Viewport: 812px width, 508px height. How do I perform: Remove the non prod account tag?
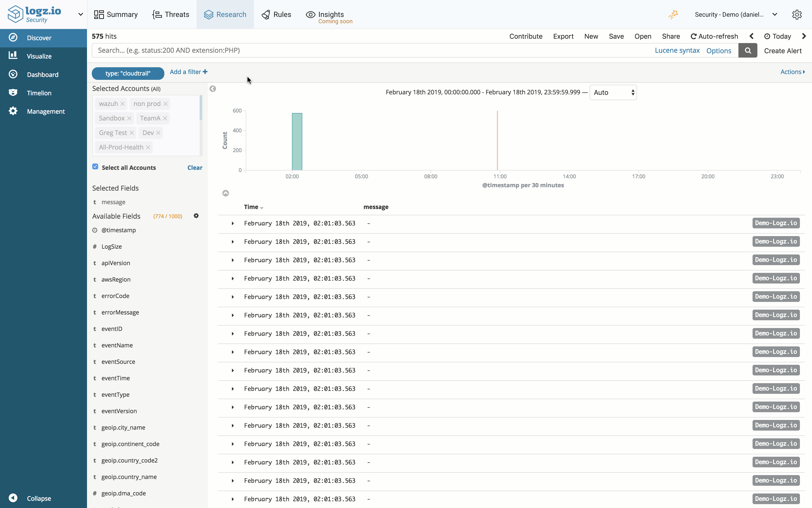[165, 104]
